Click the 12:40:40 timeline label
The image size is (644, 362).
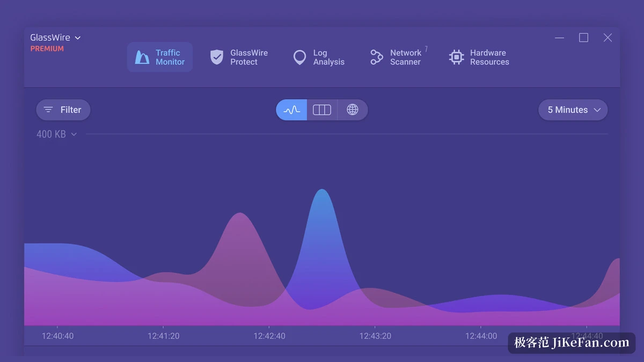(x=58, y=336)
